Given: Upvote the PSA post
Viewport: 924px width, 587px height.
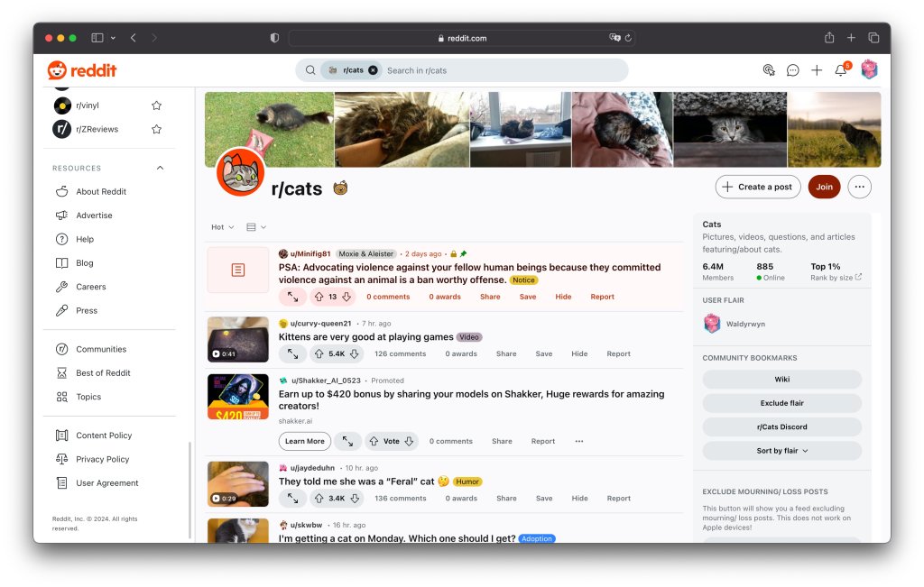Looking at the screenshot, I should (x=319, y=297).
